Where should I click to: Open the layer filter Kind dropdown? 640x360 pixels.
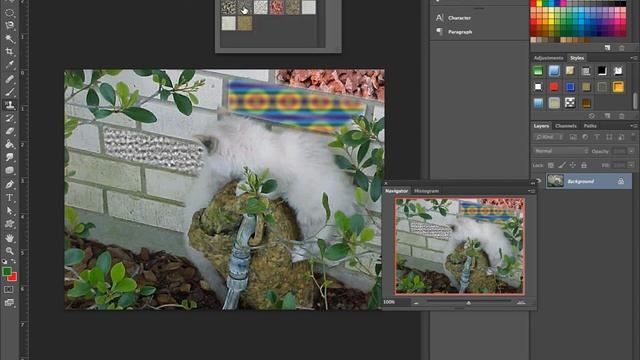(549, 137)
